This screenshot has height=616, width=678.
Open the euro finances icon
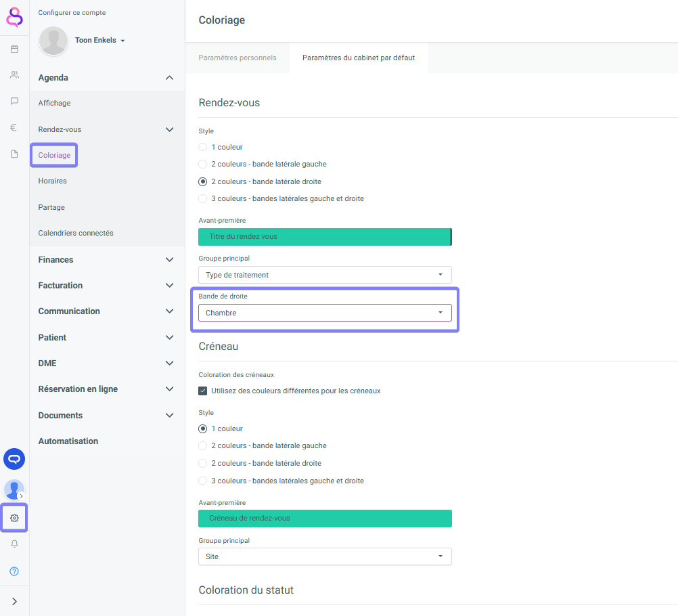(14, 127)
